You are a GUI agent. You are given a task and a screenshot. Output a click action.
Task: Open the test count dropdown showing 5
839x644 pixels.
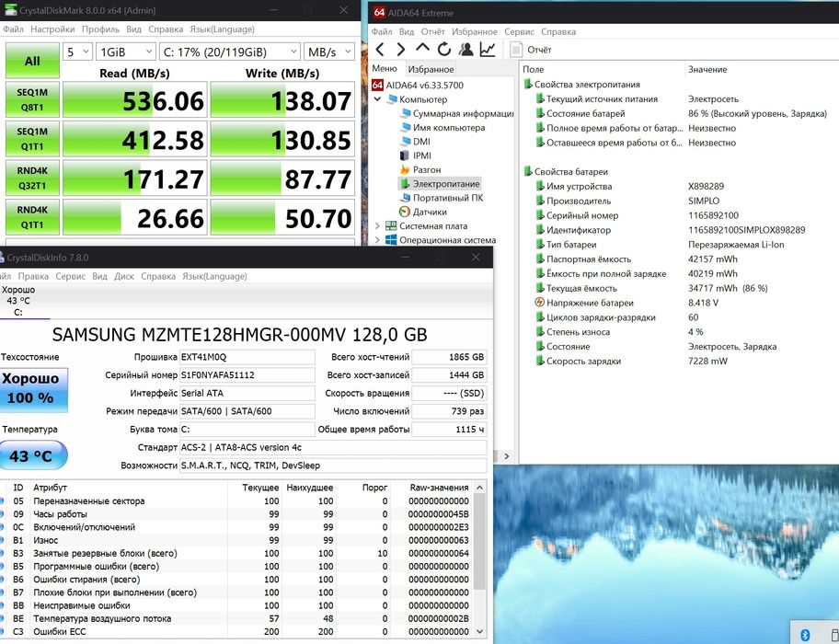(77, 52)
